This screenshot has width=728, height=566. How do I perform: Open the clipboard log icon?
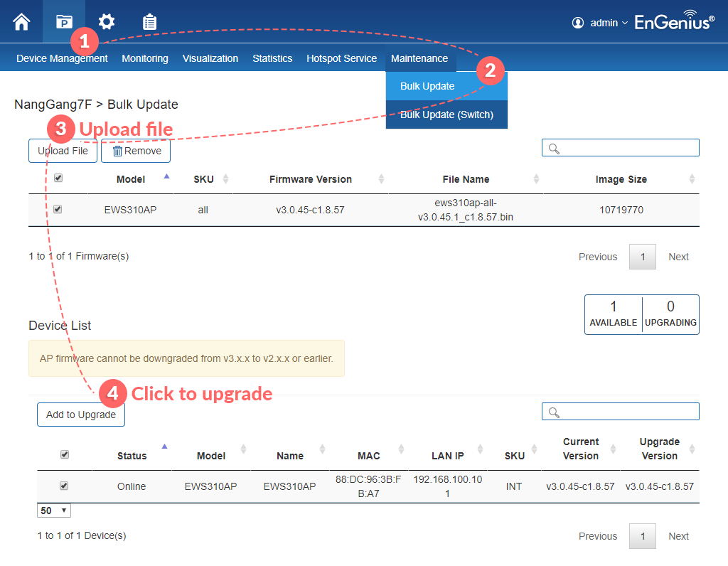[x=149, y=22]
